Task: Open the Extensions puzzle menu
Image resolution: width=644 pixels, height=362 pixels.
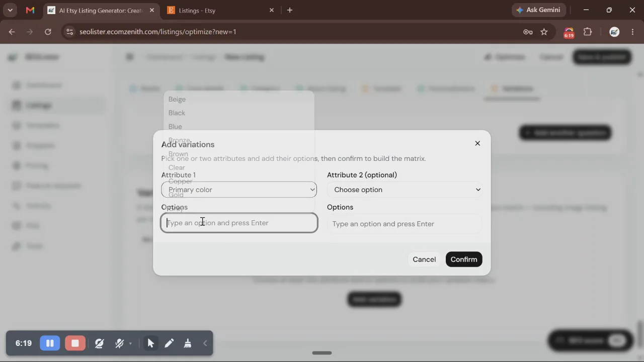Action: point(588,32)
